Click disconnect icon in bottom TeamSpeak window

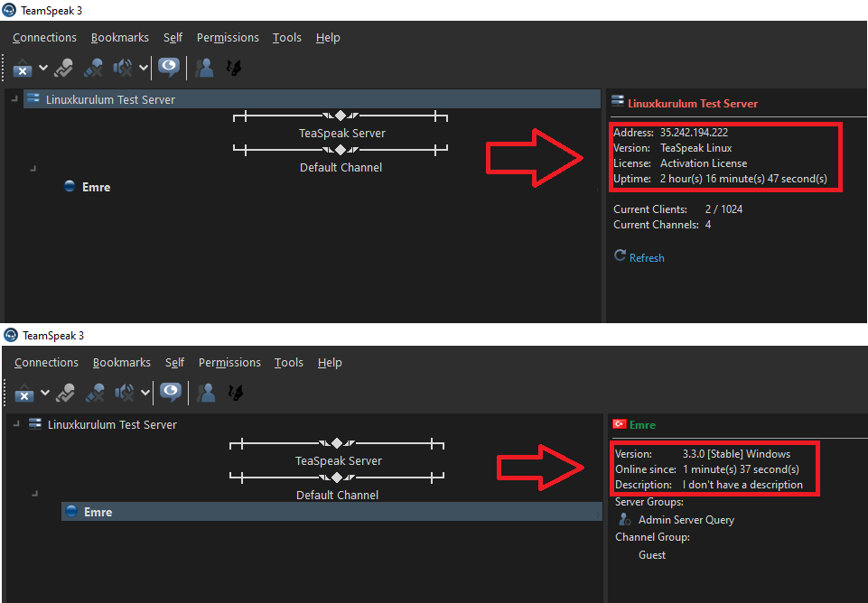coord(23,393)
